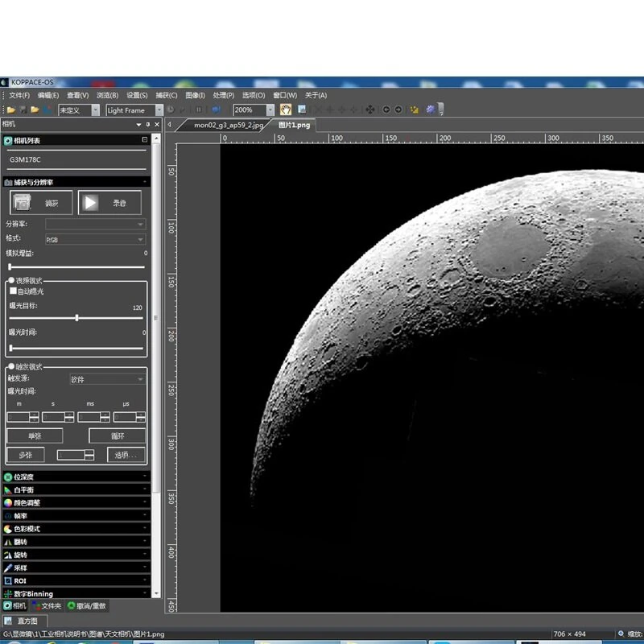Expand the 颜色调整 section

click(x=76, y=502)
